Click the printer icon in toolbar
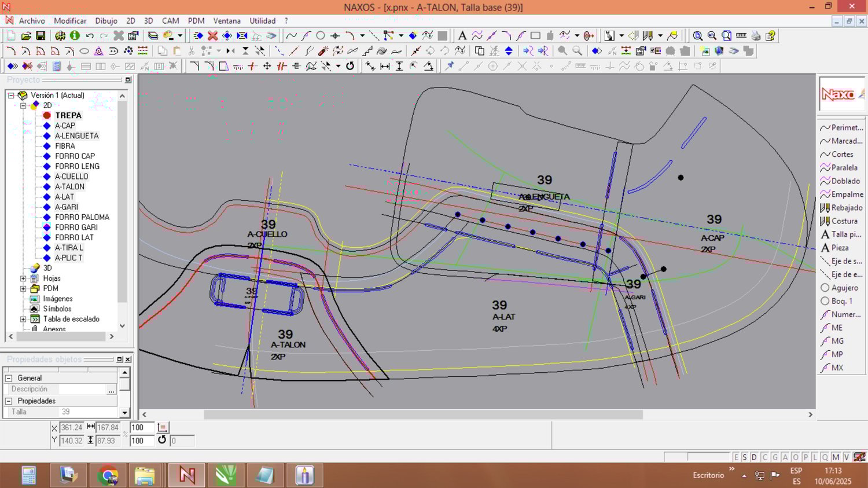 point(756,36)
